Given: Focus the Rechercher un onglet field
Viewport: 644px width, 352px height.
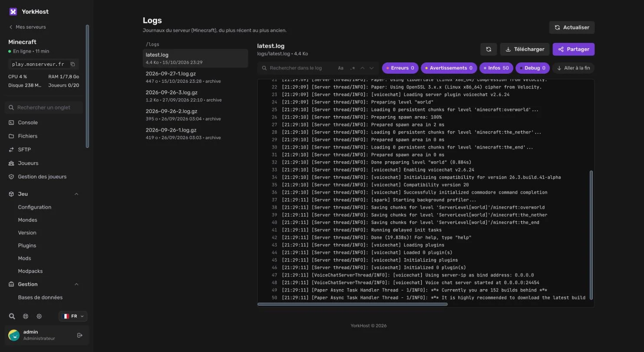Looking at the screenshot, I should point(43,108).
